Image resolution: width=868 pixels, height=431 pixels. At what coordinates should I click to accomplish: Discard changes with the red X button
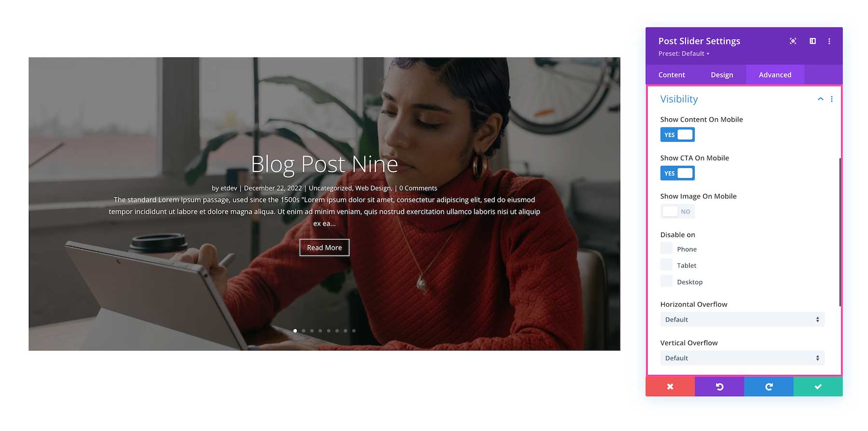[670, 387]
